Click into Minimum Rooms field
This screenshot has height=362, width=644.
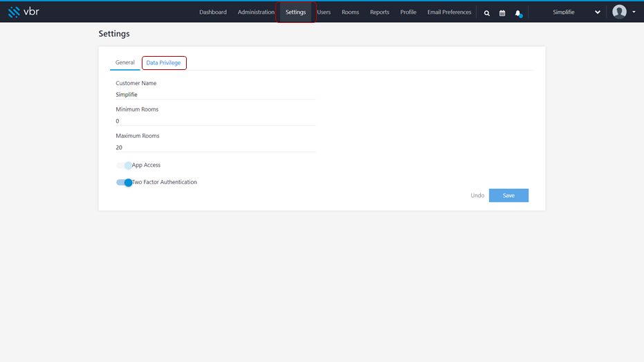[216, 121]
